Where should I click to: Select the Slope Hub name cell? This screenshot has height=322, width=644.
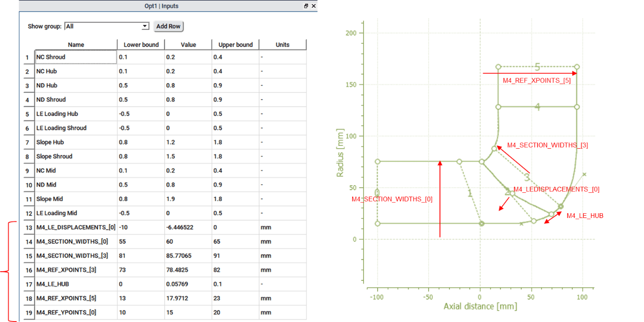(x=76, y=142)
